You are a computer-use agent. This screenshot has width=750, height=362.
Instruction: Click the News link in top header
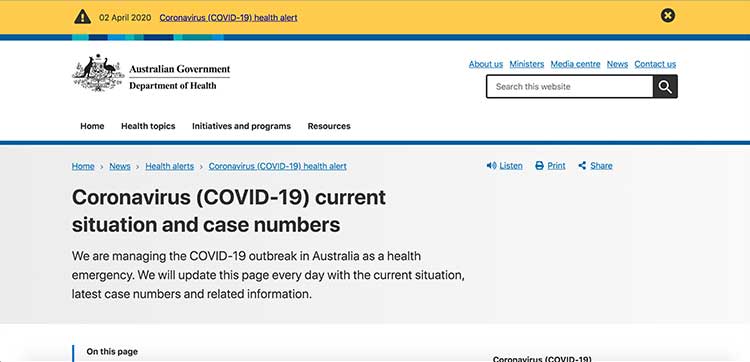[x=618, y=64]
